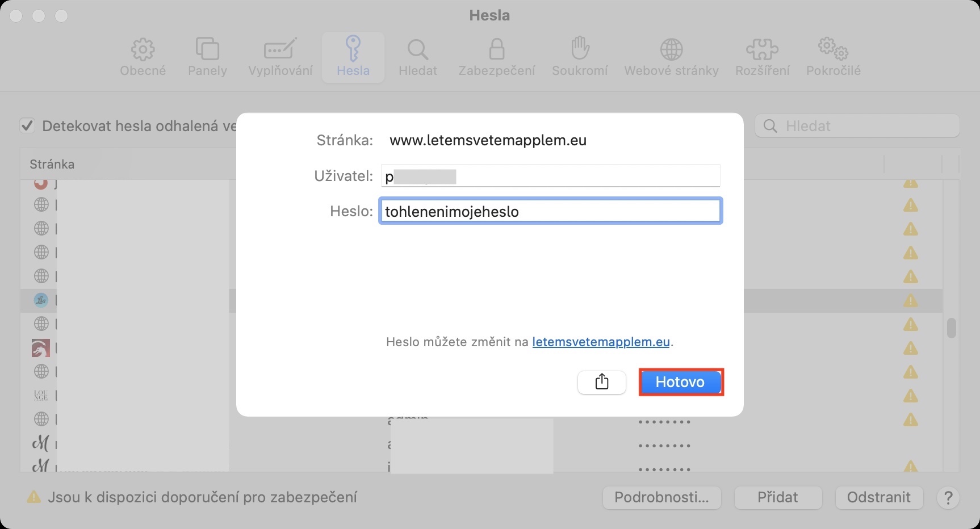This screenshot has height=529, width=980.
Task: Click into the Uživatel field
Action: [550, 176]
